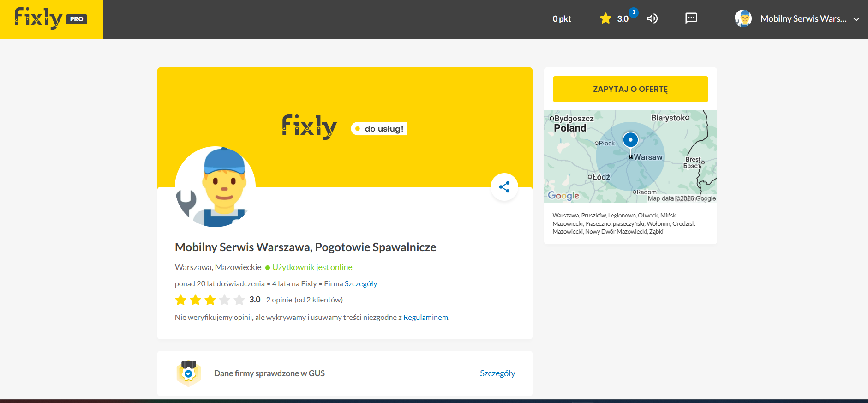Open the rating star in header

coord(605,18)
